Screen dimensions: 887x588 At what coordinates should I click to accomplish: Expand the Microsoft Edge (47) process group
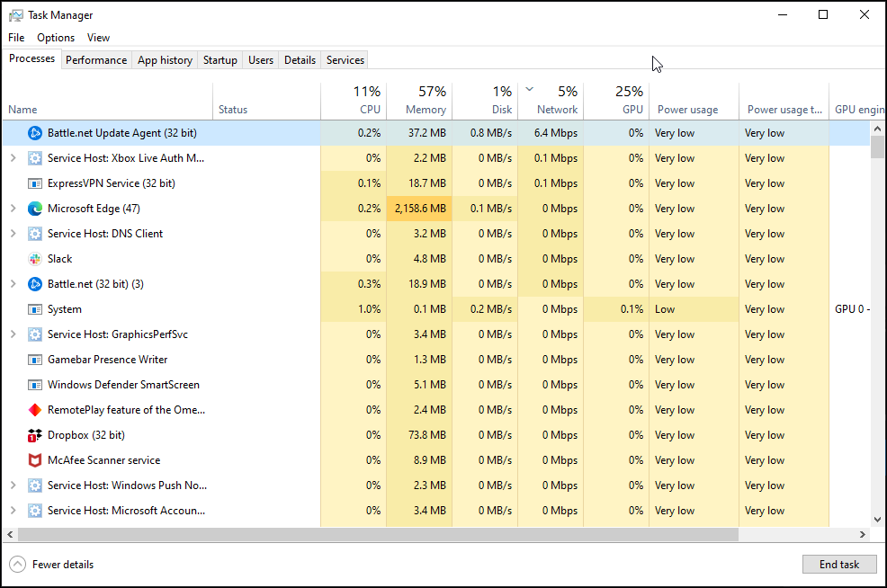tap(13, 209)
